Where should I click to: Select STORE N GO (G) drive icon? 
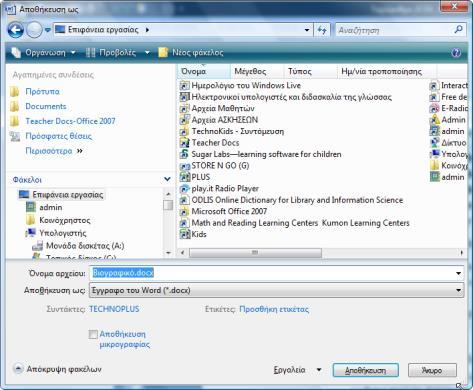pos(184,166)
